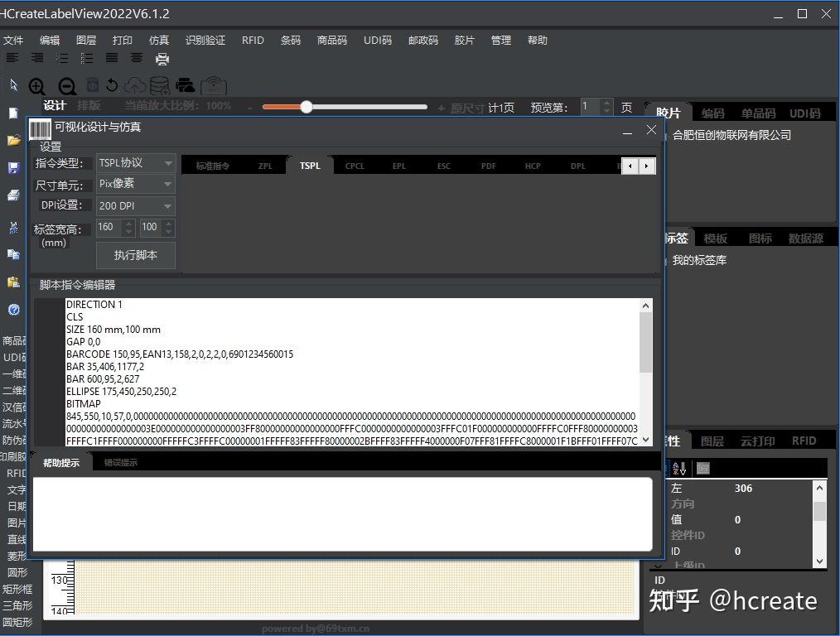Increase the label width 160 stepper
Image resolution: width=840 pixels, height=636 pixels.
tap(128, 224)
